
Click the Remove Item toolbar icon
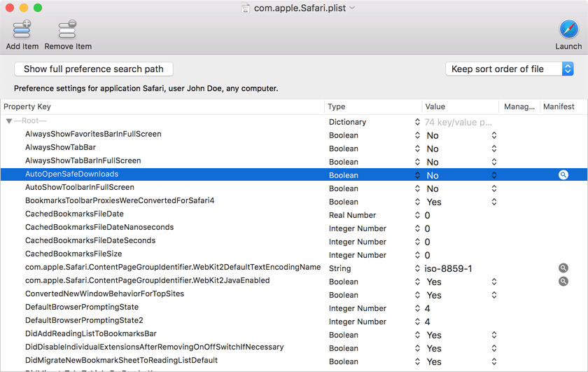click(x=67, y=29)
